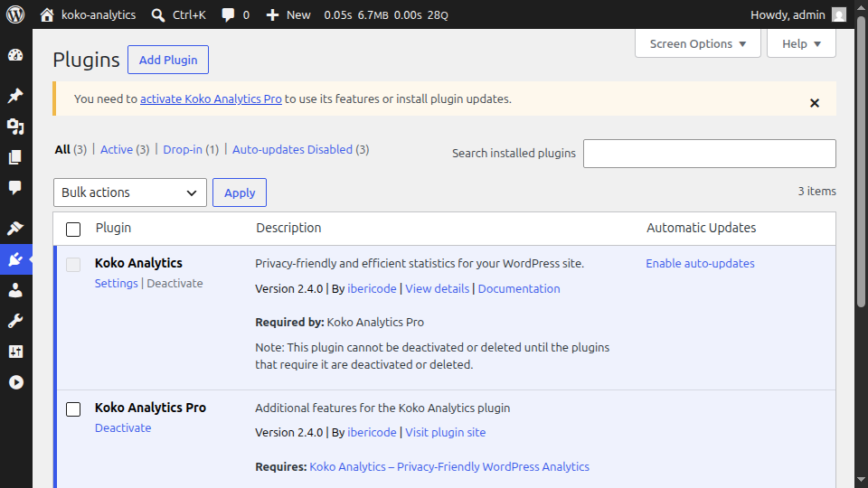
Task: Toggle select-all plugins checkbox in header
Action: (x=73, y=229)
